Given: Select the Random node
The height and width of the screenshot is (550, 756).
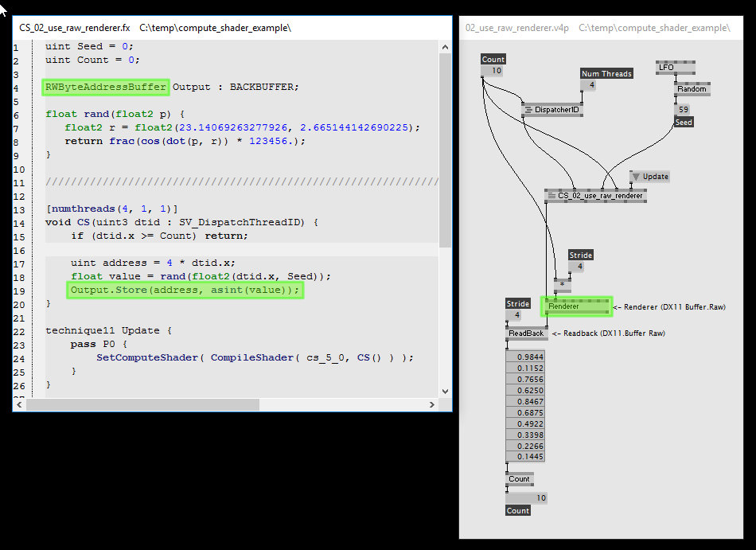Looking at the screenshot, I should (x=691, y=89).
